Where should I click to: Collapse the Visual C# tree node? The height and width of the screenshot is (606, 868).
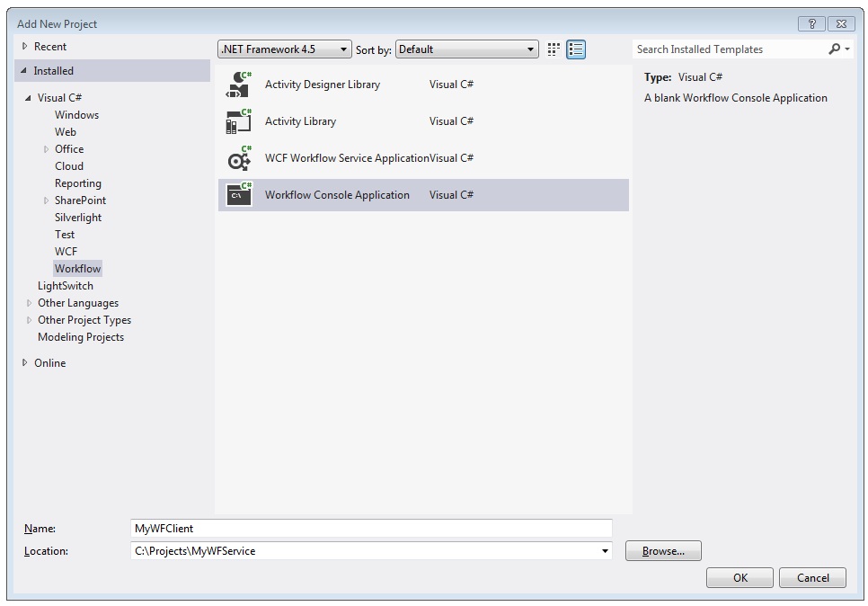[x=30, y=97]
